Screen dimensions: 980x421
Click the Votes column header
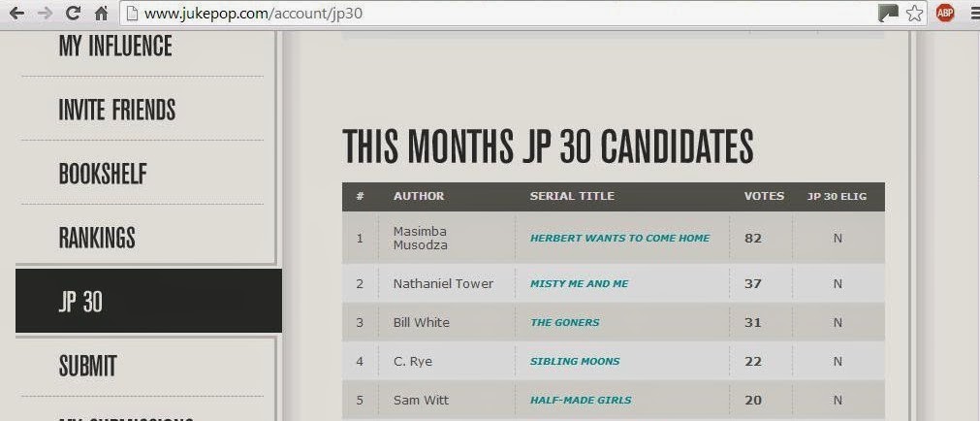764,196
